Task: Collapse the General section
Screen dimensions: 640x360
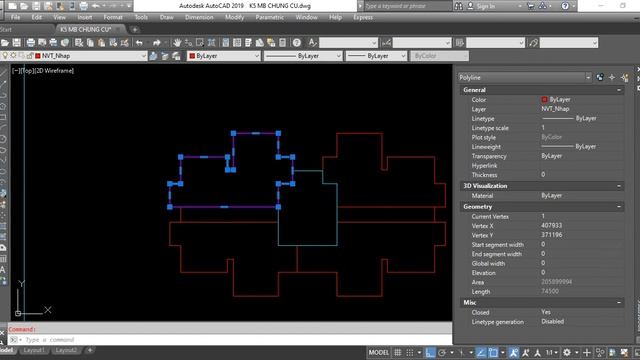Action: 619,90
